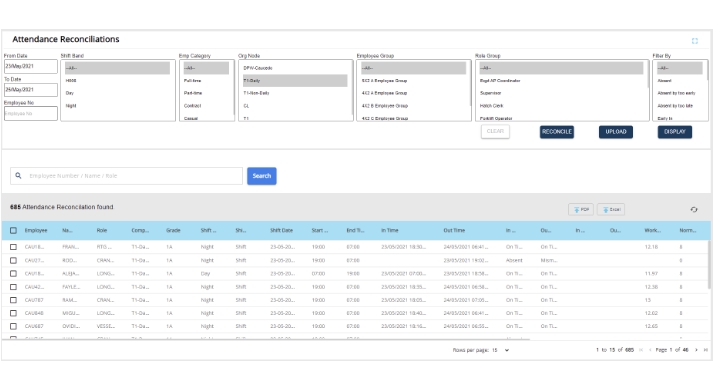Sort by the Role column header

102,230
